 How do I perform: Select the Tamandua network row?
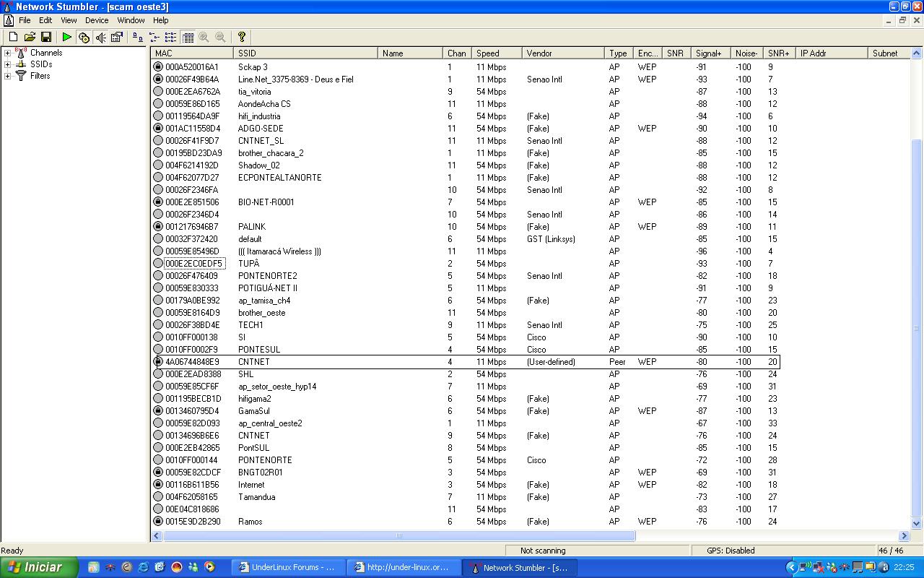coord(467,497)
